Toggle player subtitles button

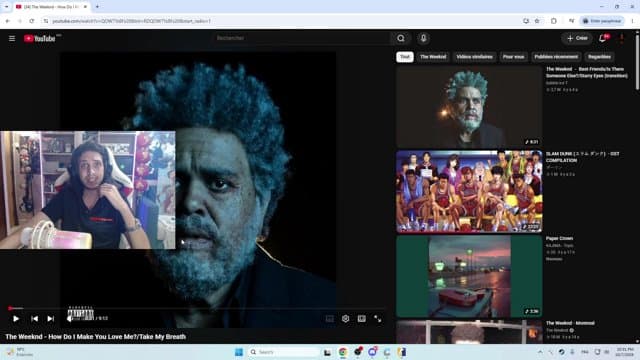tap(329, 319)
